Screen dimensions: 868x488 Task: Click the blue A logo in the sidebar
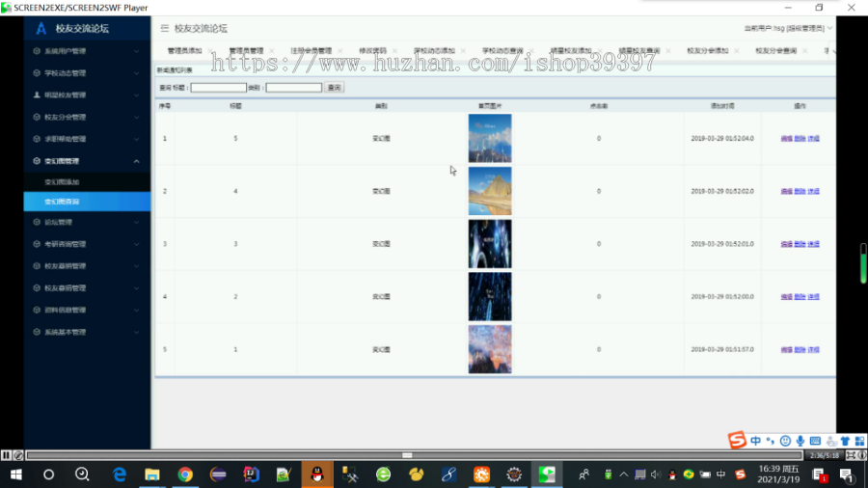[41, 28]
